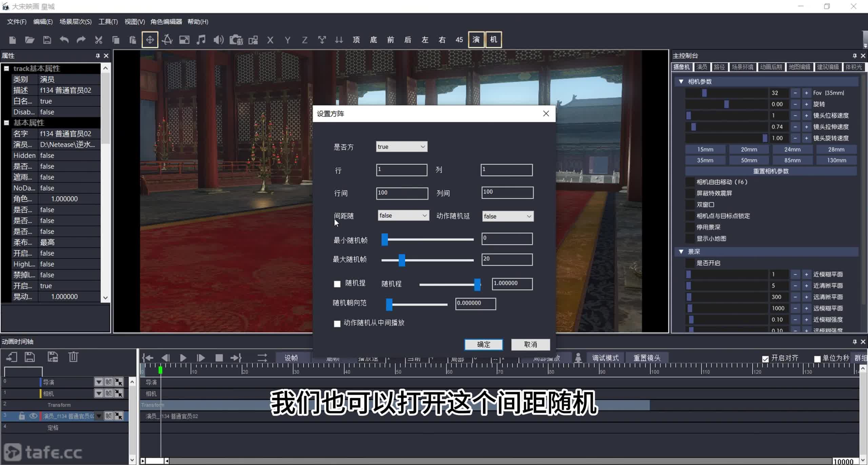The image size is (868, 465).
Task: Switch to the front view 前
Action: click(x=391, y=40)
